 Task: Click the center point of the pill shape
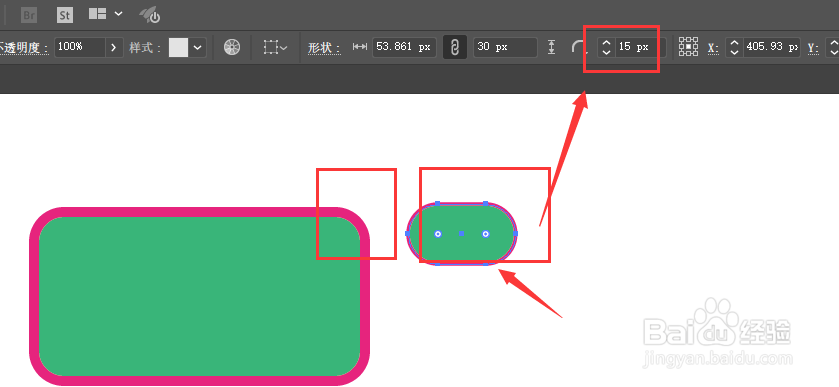[461, 234]
